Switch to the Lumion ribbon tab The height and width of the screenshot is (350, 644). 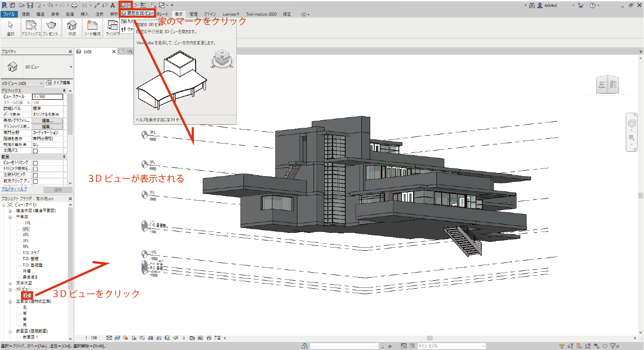tap(231, 14)
